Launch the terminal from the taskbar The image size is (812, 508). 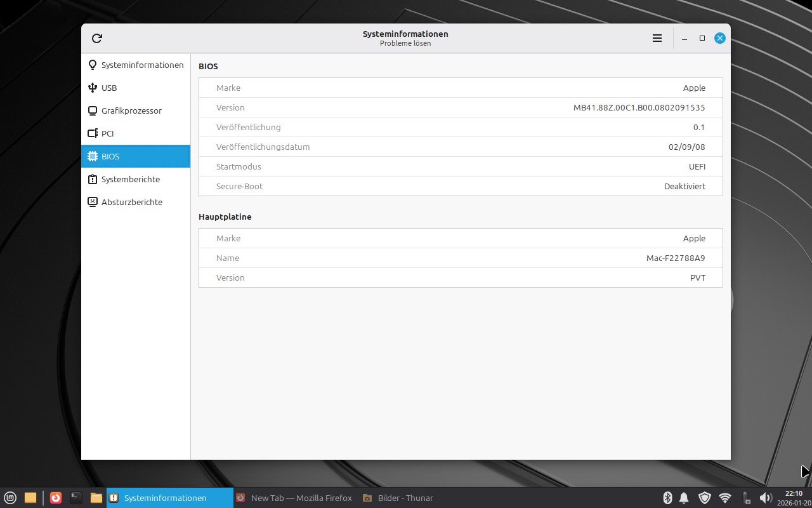76,498
